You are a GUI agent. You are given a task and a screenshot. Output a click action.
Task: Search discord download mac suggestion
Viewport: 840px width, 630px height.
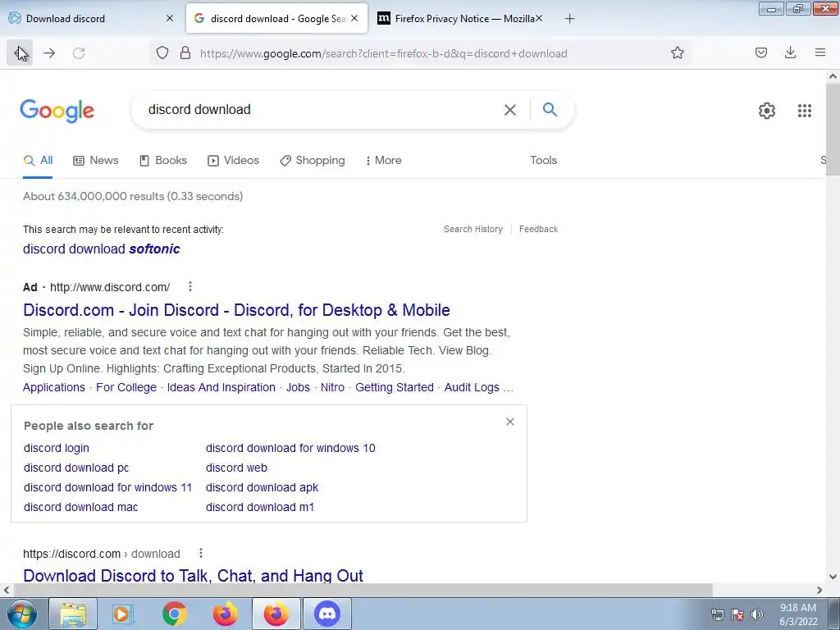[80, 507]
